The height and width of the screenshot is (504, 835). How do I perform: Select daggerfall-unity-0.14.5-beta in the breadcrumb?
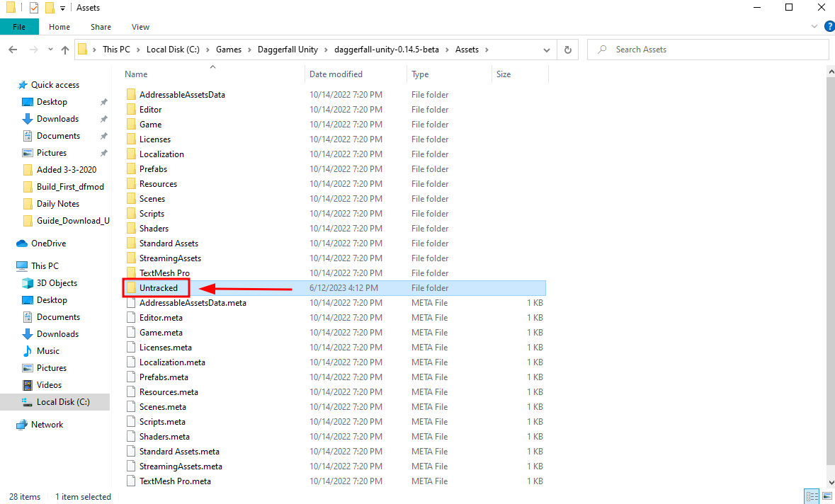387,50
